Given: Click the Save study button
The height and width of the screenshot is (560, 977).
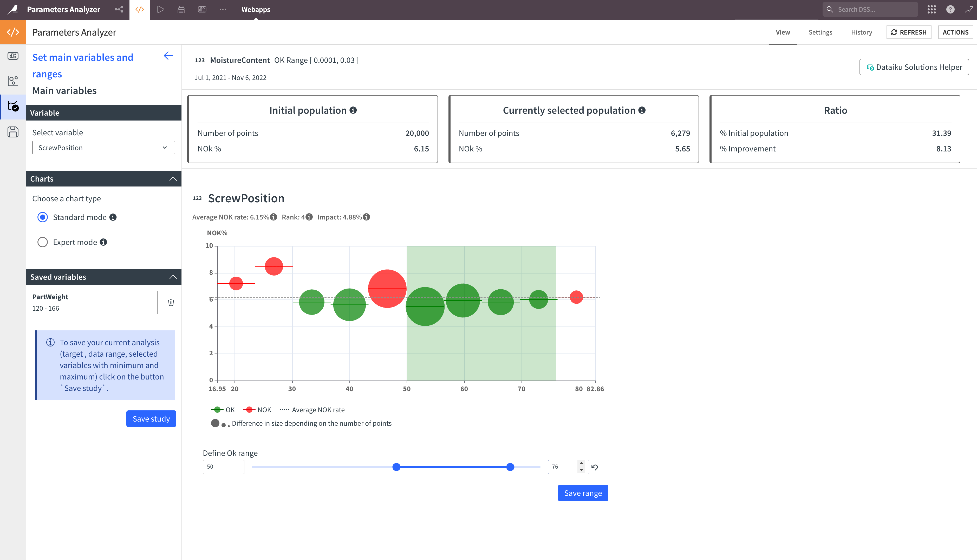Looking at the screenshot, I should tap(151, 419).
